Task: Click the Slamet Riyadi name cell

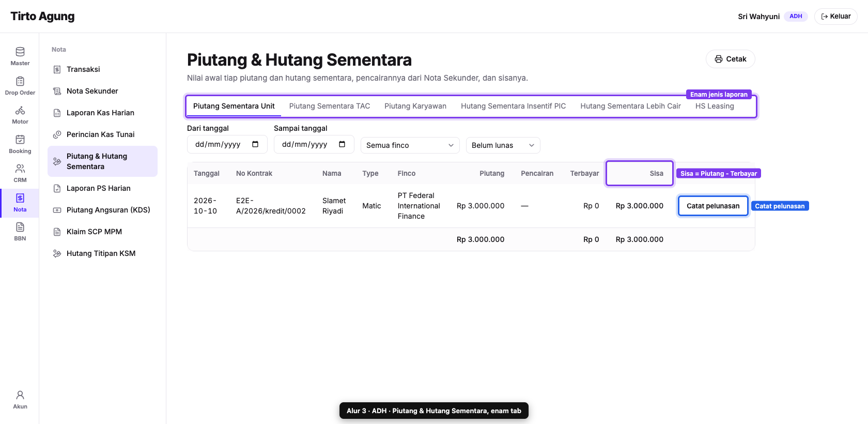Action: (x=334, y=206)
